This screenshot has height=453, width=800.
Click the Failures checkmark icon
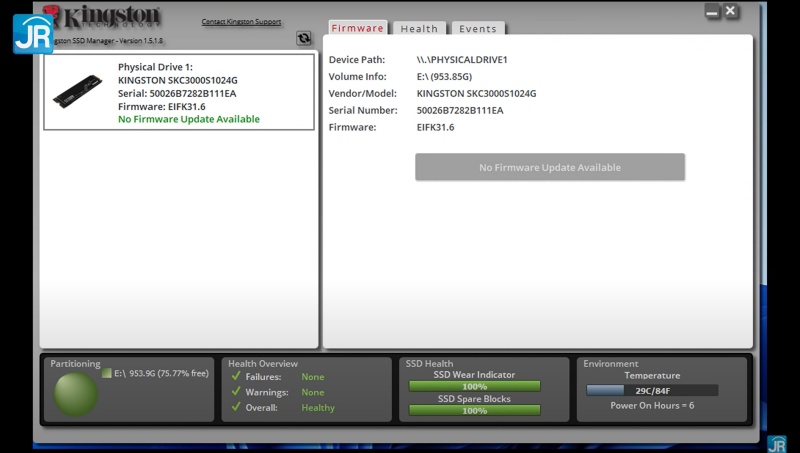tap(236, 376)
